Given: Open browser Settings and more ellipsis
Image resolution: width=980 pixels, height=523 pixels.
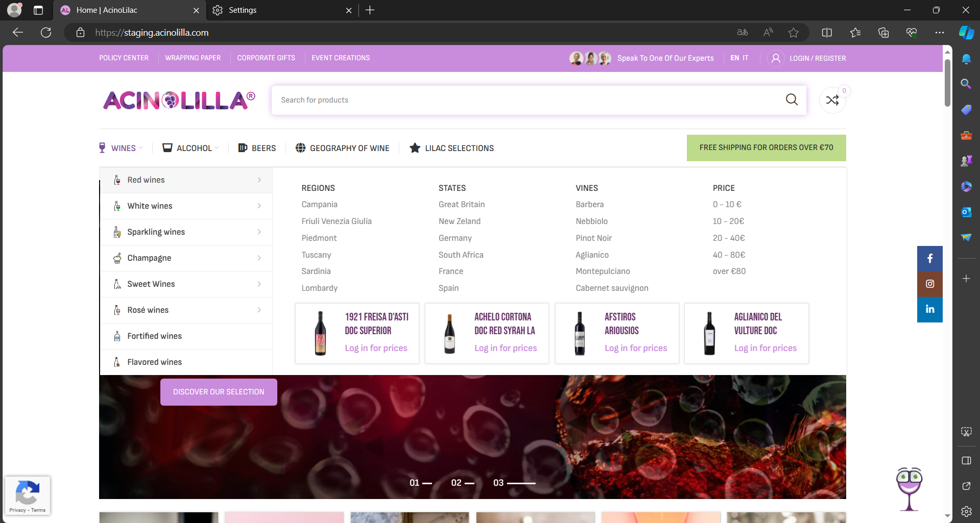Looking at the screenshot, I should 940,33.
